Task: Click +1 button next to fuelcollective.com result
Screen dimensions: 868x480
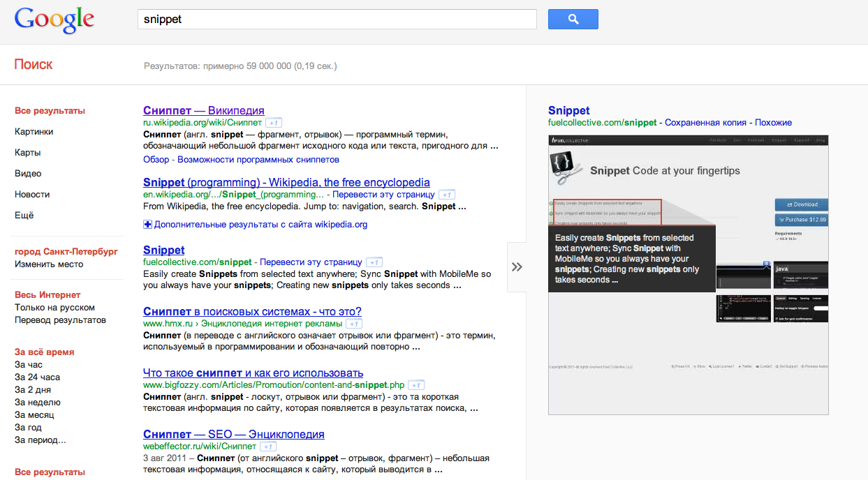Action: [x=374, y=262]
